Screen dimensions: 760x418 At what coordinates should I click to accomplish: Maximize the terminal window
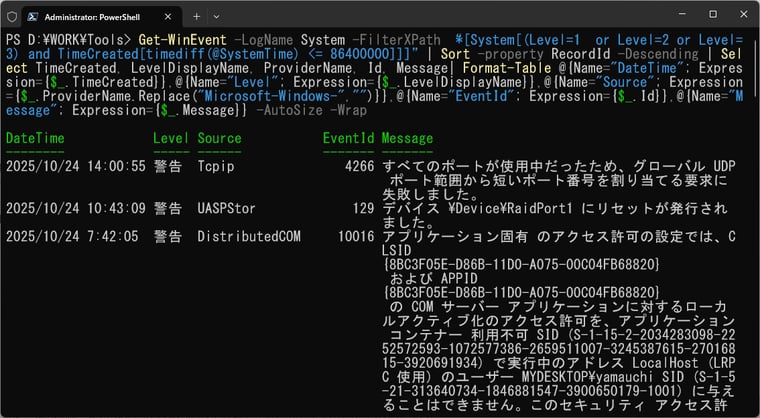(x=711, y=16)
